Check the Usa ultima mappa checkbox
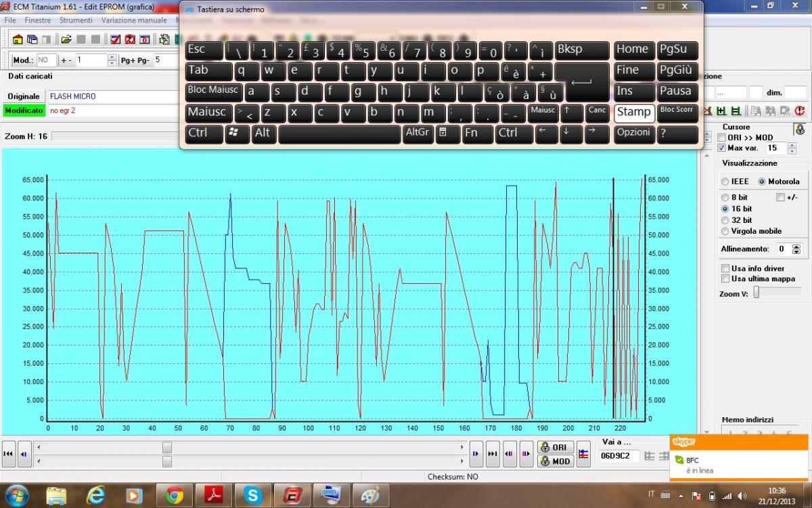The image size is (812, 508). (x=725, y=278)
